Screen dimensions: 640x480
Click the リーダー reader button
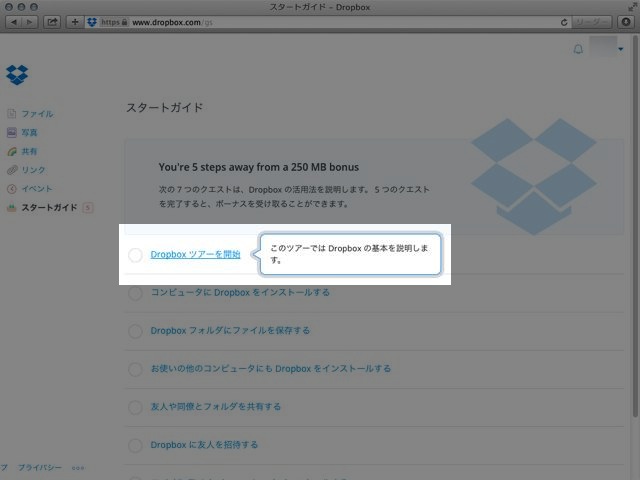coord(591,22)
